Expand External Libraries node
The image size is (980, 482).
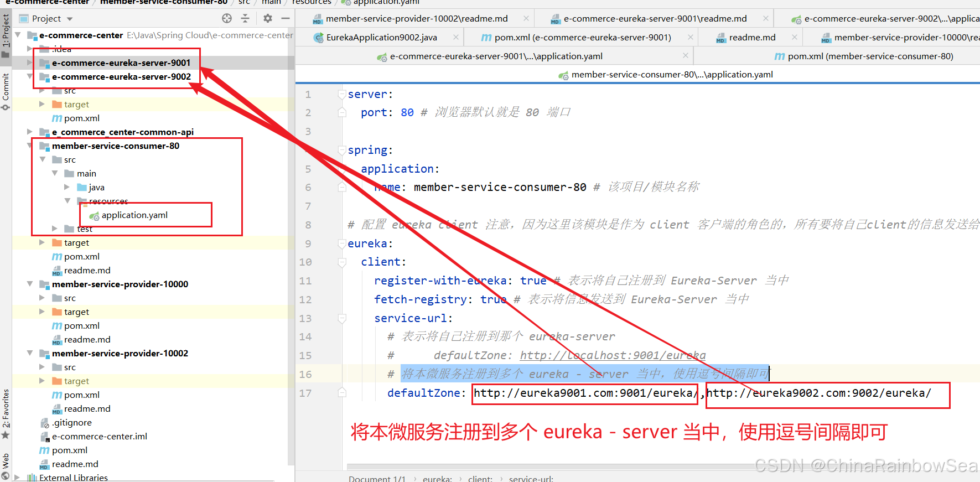(17, 478)
